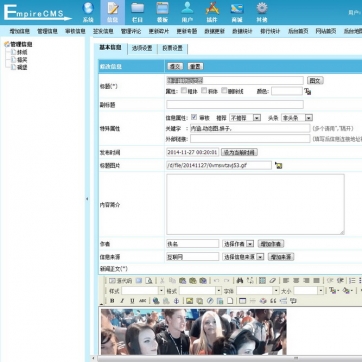Select the second item under 管理信息 tree
Screen dimensions: 362x362
click(x=22, y=60)
